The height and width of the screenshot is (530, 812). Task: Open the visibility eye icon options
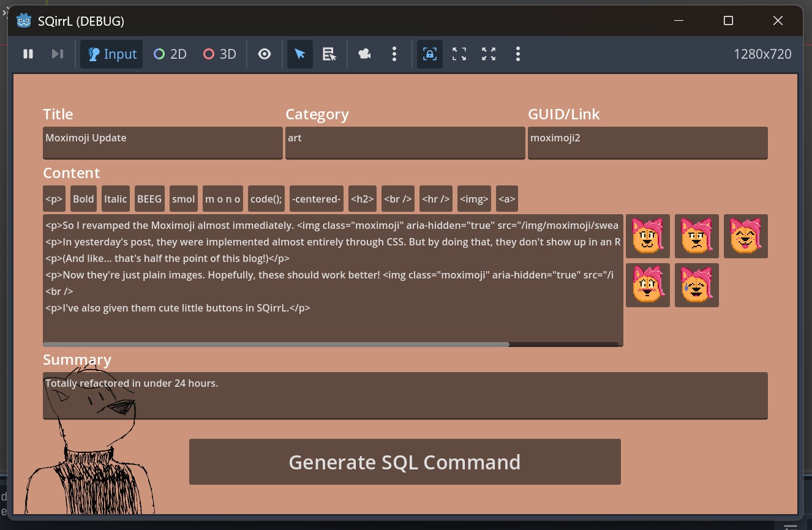tap(264, 54)
